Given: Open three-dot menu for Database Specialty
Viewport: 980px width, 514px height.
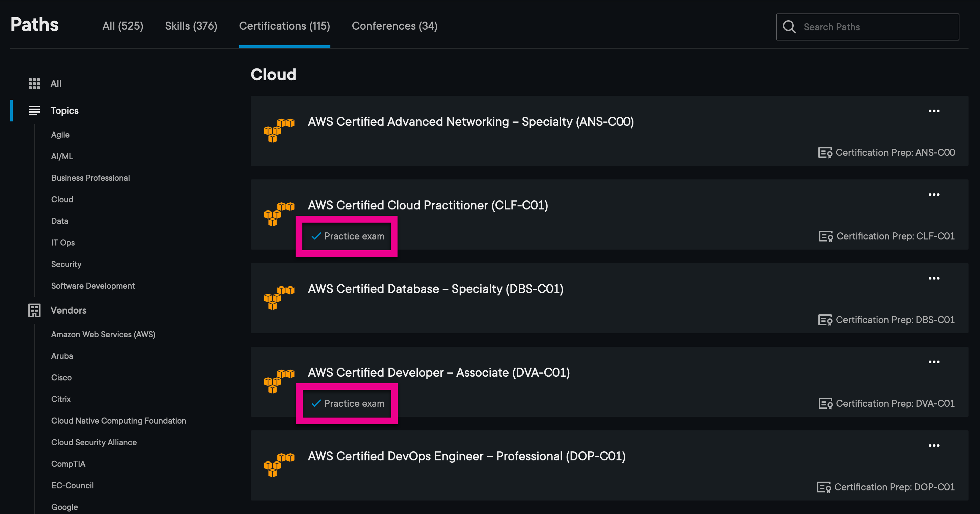Looking at the screenshot, I should tap(934, 278).
